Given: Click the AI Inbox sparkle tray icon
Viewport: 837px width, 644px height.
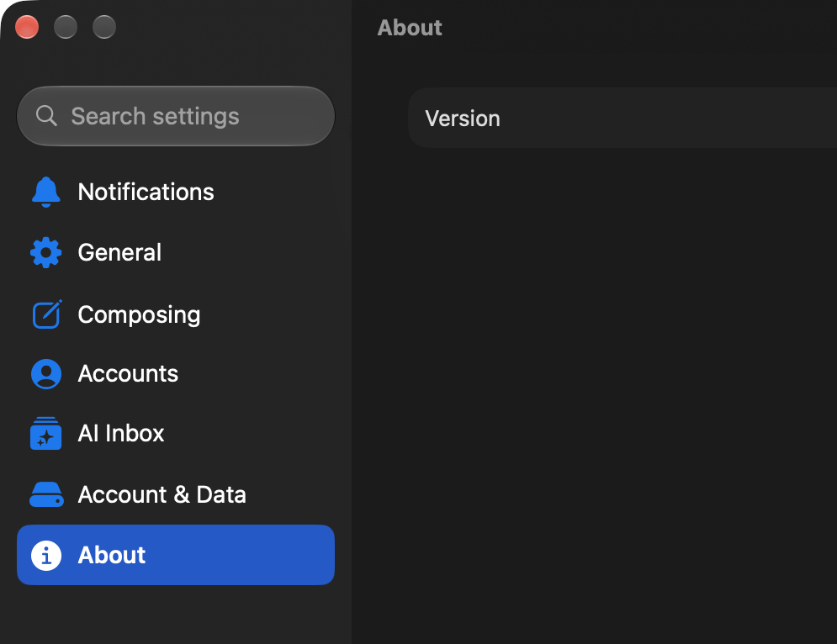Looking at the screenshot, I should pyautogui.click(x=46, y=433).
